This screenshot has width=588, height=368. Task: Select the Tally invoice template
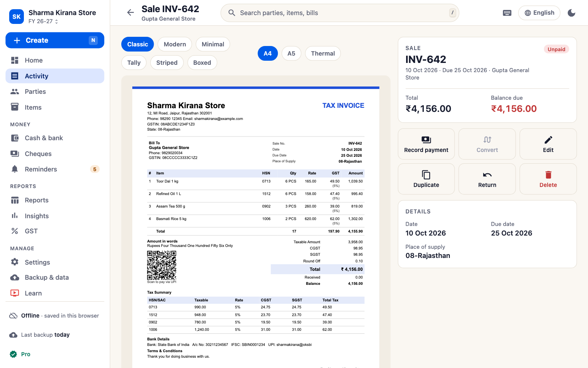coord(134,63)
